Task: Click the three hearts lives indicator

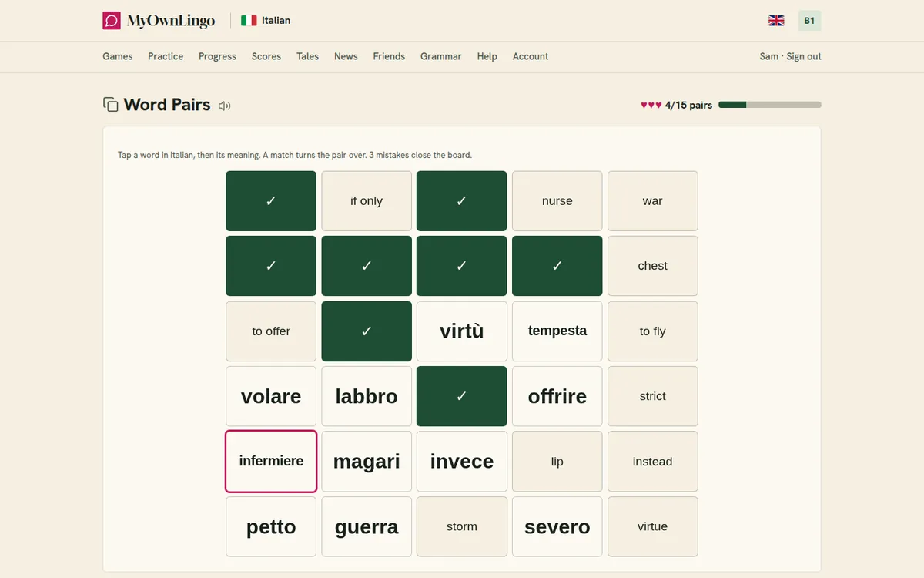Action: pos(651,105)
